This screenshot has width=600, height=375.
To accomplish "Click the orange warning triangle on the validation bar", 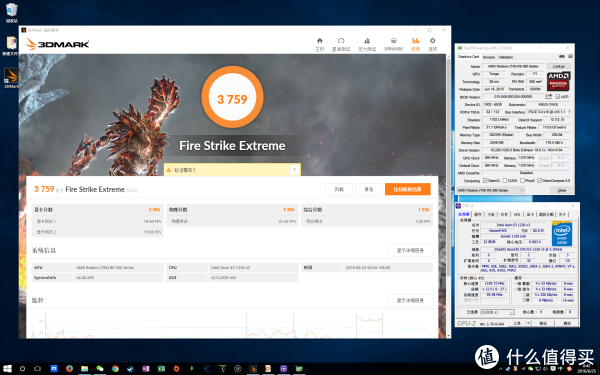I will click(168, 170).
